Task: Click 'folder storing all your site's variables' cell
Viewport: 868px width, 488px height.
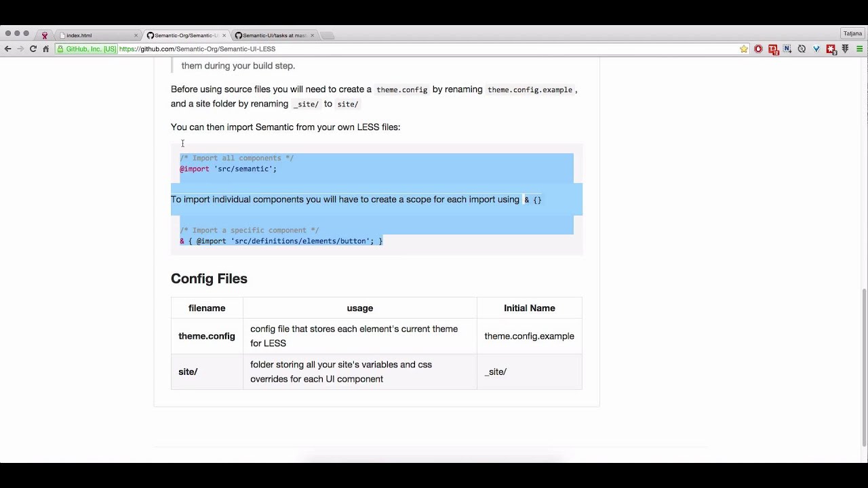Action: click(360, 371)
